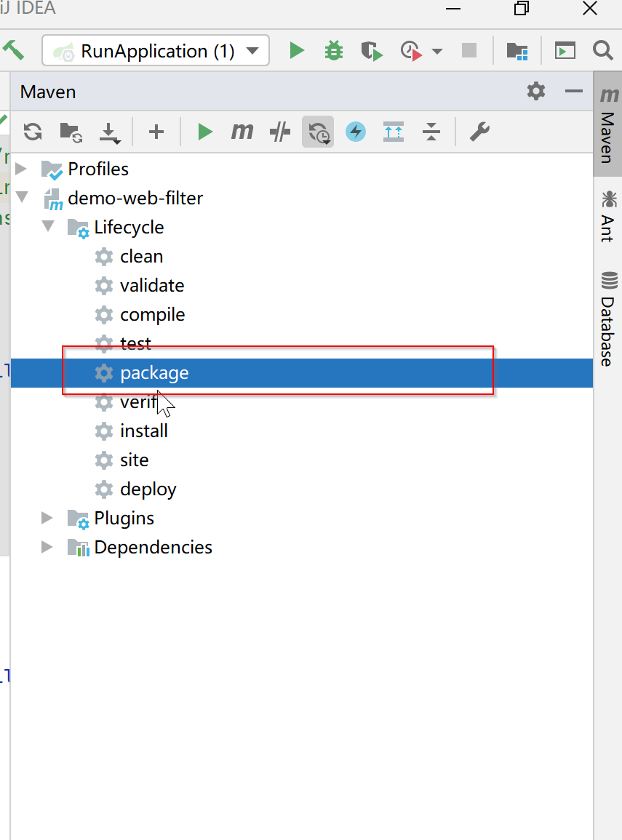Click the Stop square button
Image resolution: width=622 pixels, height=840 pixels.
[469, 51]
